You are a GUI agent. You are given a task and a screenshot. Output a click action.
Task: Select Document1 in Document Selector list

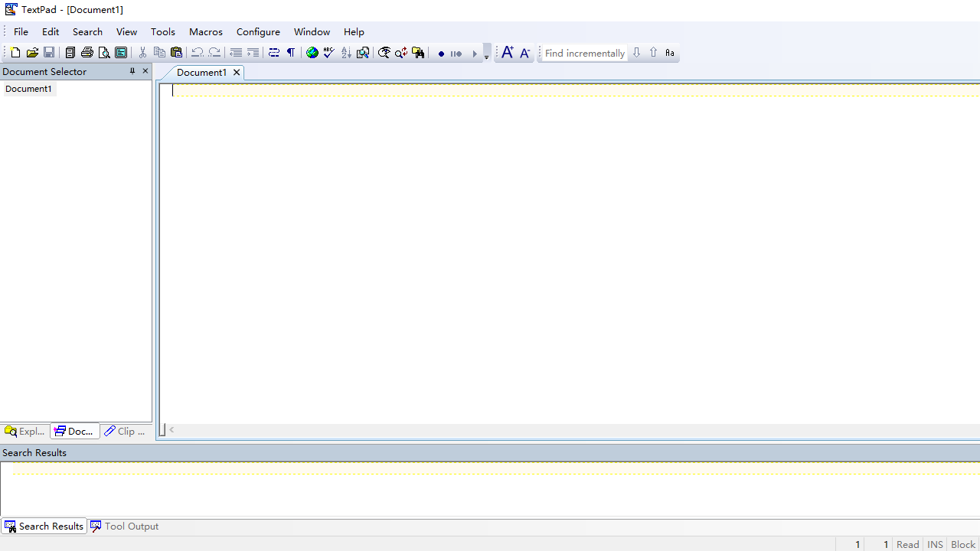(x=28, y=89)
